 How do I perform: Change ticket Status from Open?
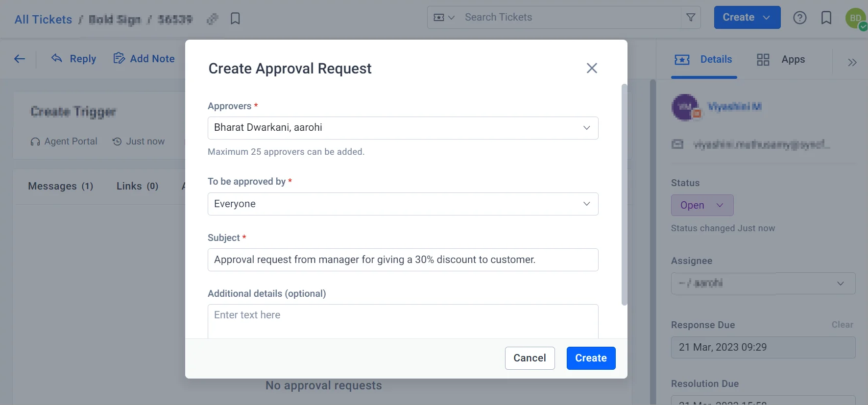[702, 205]
